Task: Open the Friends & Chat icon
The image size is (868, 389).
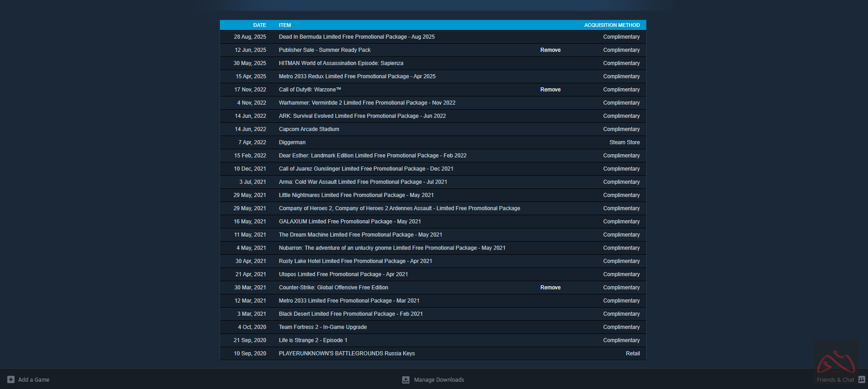Action: point(861,379)
